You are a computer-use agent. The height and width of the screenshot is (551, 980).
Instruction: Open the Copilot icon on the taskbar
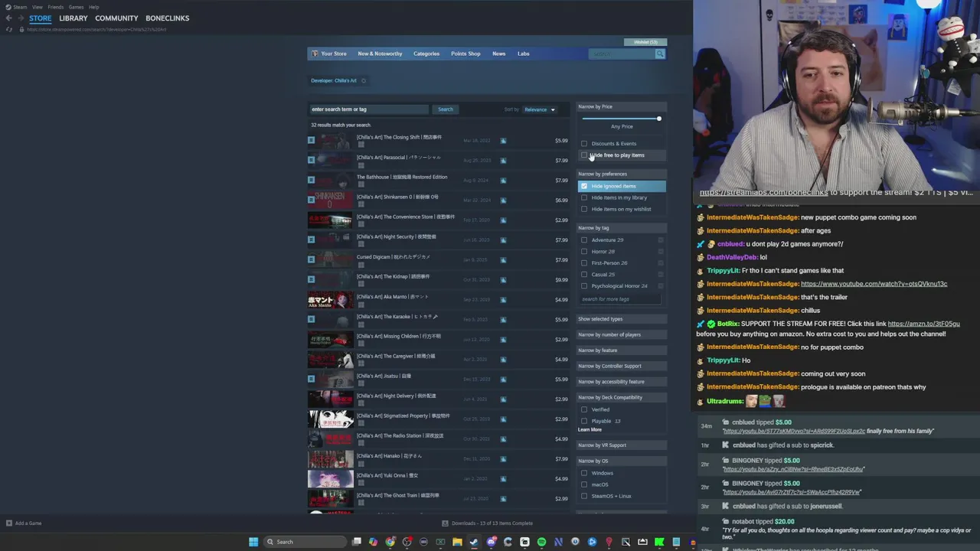373,542
